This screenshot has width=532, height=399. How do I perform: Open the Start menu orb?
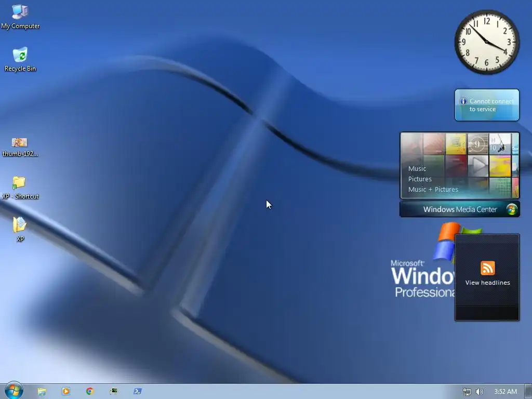coord(14,391)
